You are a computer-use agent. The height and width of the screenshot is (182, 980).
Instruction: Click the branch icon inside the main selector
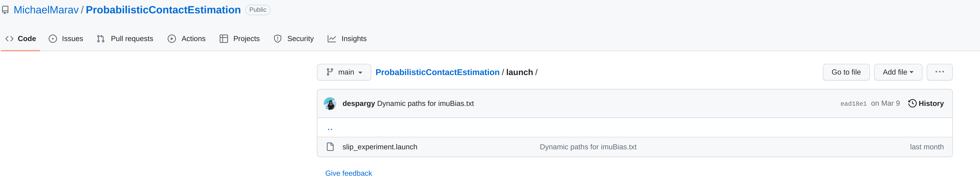[329, 72]
